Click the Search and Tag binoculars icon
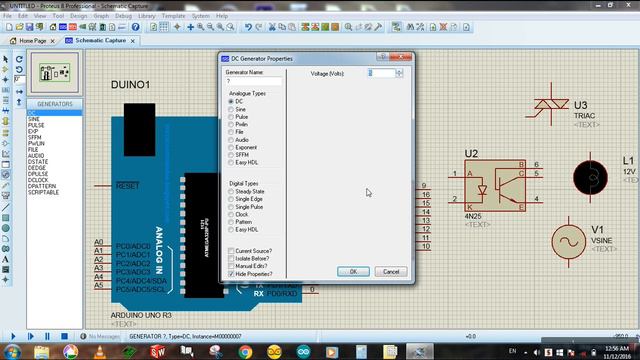 coord(410,27)
